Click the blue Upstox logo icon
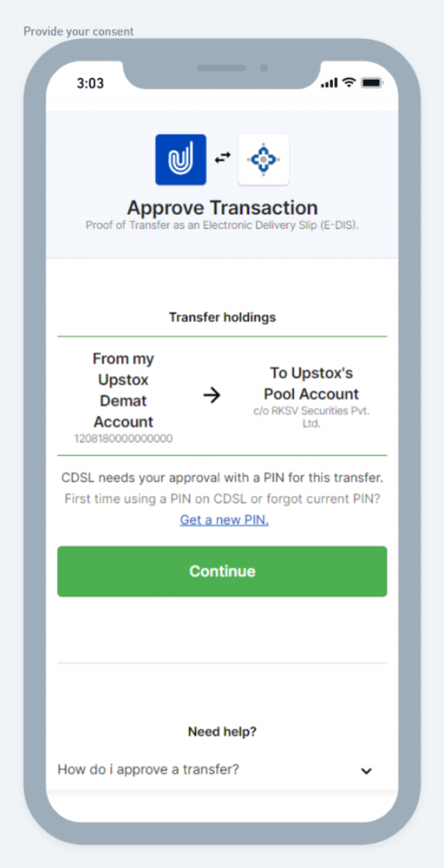 click(180, 159)
